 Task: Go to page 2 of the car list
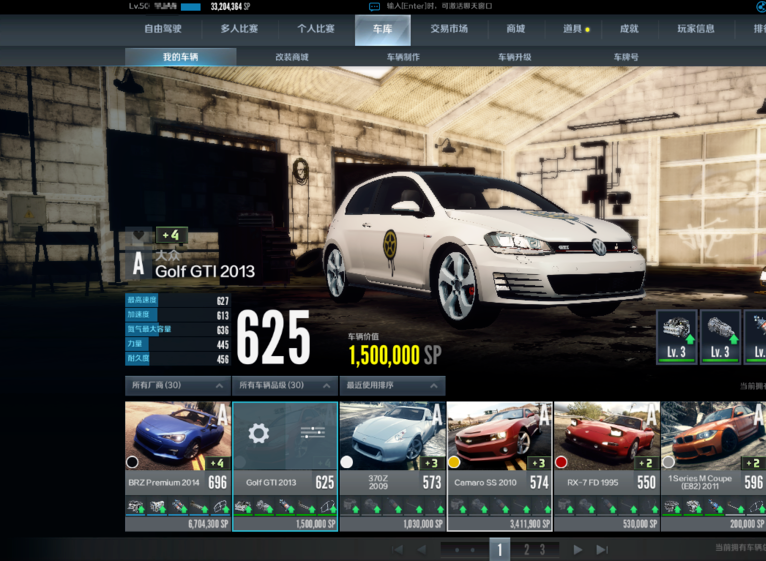[527, 550]
